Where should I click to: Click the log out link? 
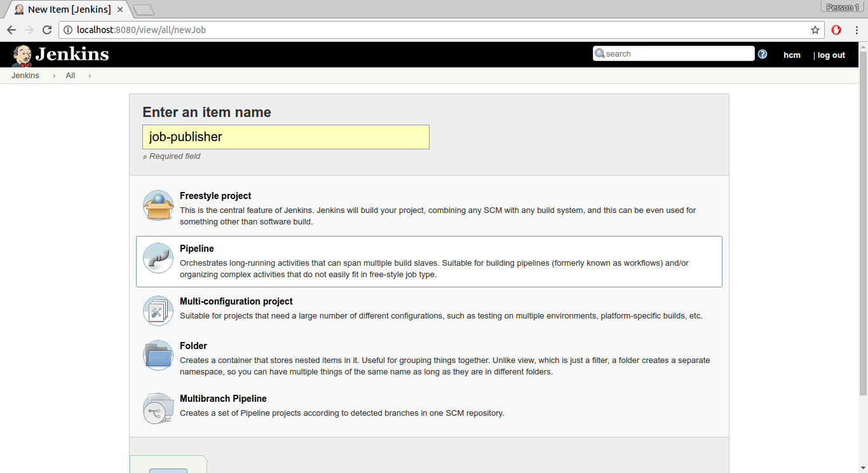(x=831, y=55)
